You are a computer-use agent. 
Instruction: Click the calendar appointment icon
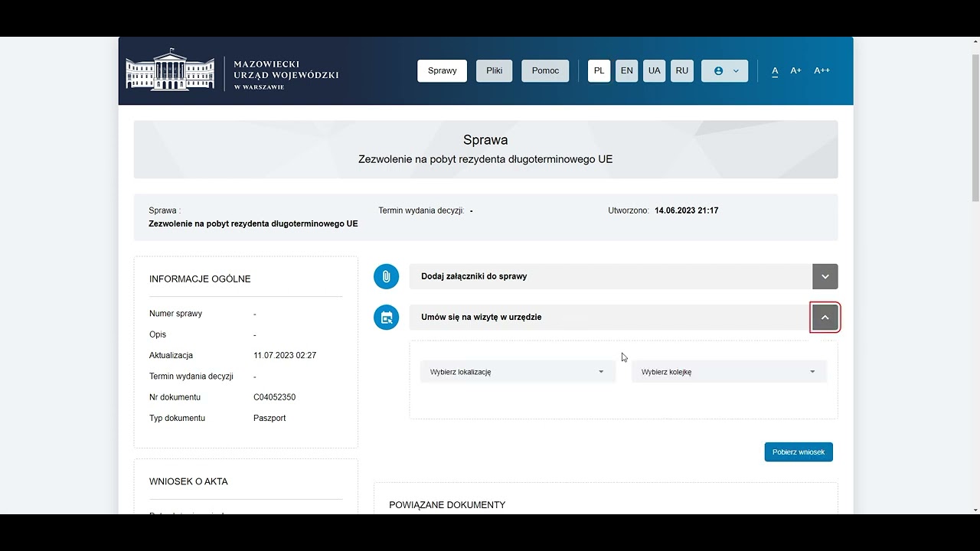coord(386,317)
